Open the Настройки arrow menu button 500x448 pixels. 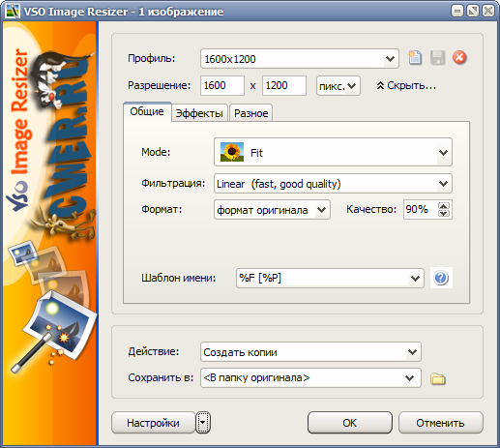203,423
